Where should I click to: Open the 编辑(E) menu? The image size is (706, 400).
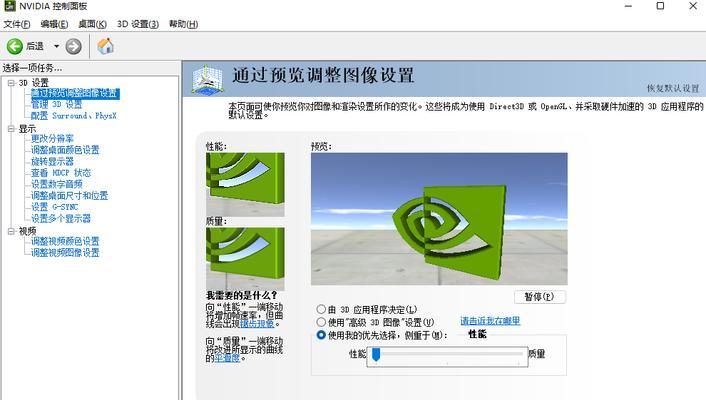pos(54,24)
